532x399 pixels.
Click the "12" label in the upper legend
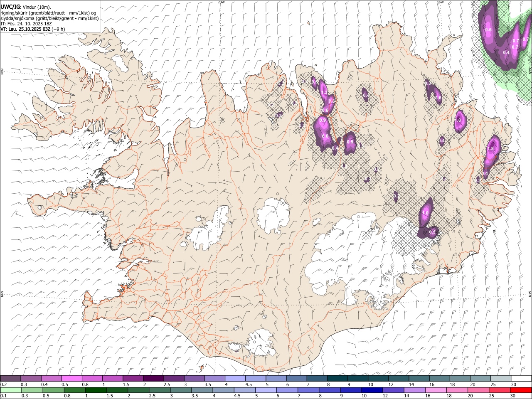pos(391,384)
